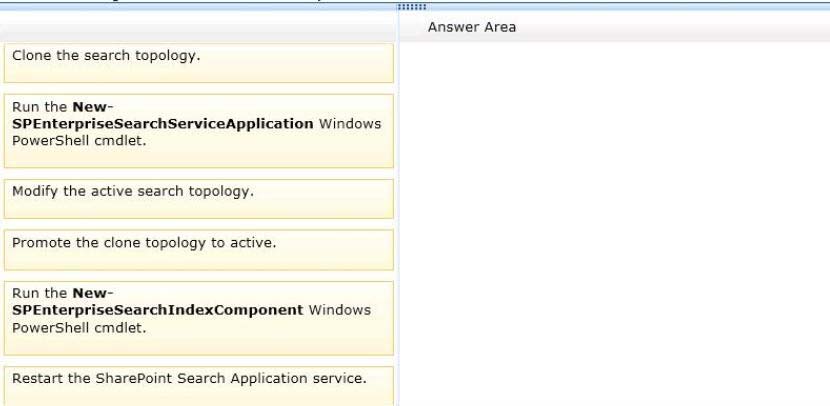830x406 pixels.
Task: Click the blank header above the action list
Action: coord(198,28)
